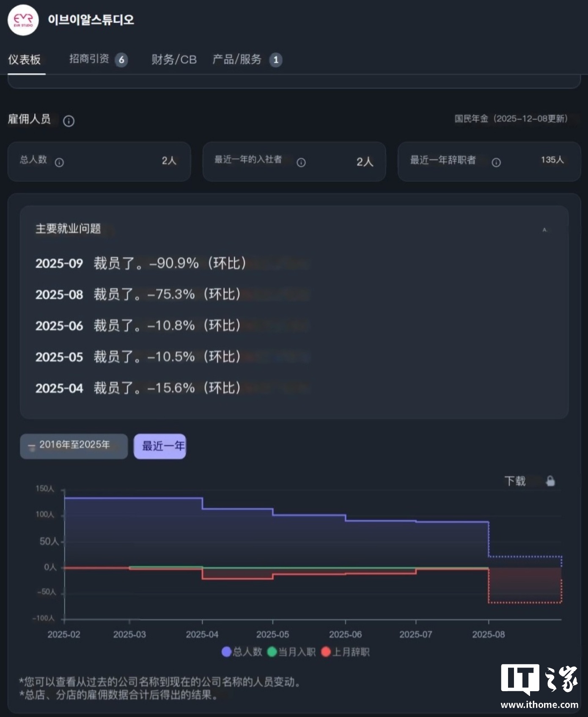Toggle 当月入职 series in chart legend
The image size is (588, 717).
click(x=291, y=652)
